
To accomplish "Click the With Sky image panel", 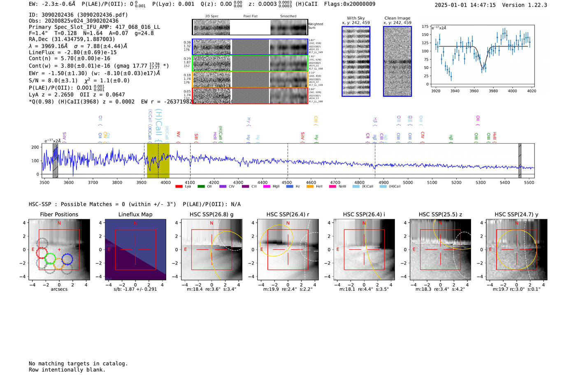I will (356, 61).
